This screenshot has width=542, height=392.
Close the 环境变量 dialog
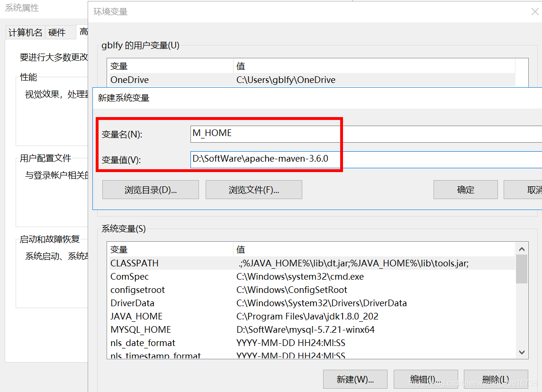pos(535,12)
